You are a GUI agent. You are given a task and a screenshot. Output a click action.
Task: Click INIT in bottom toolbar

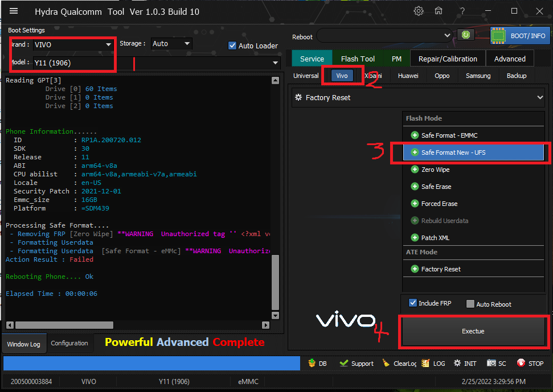click(465, 363)
